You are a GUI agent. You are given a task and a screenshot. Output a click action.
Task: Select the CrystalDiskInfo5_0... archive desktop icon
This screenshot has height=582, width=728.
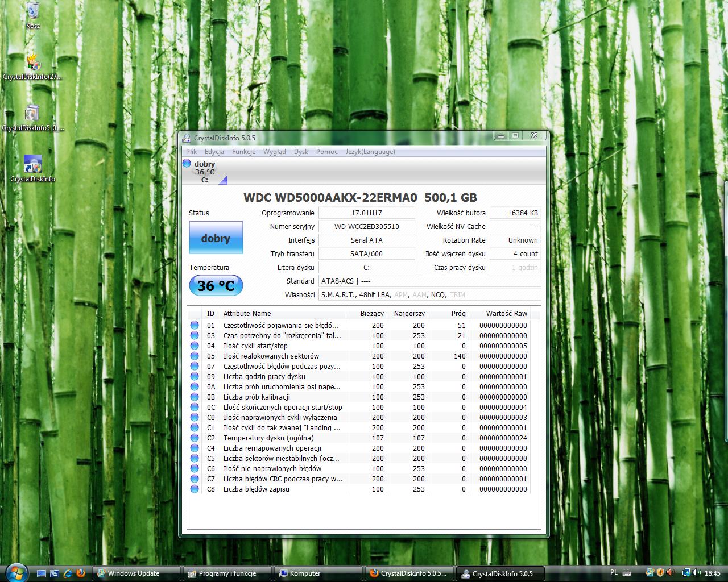tap(32, 118)
